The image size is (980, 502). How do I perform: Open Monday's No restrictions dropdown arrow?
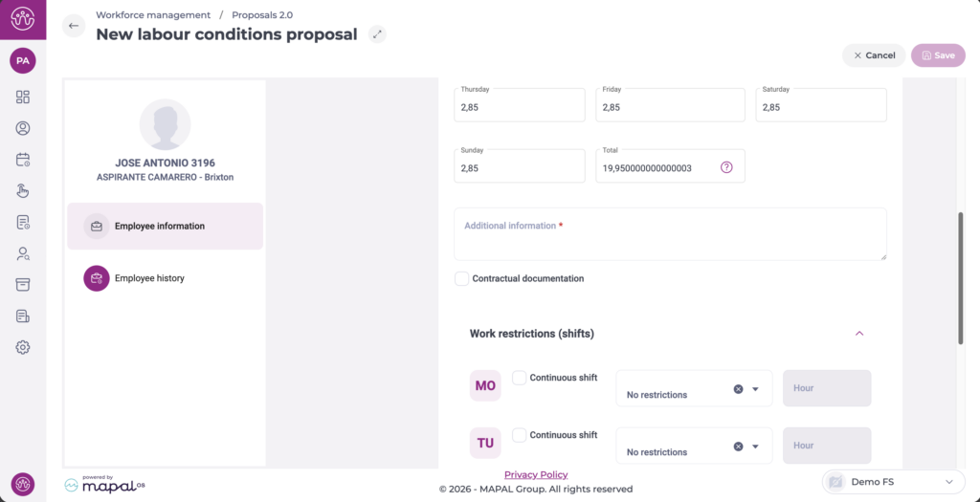point(755,389)
